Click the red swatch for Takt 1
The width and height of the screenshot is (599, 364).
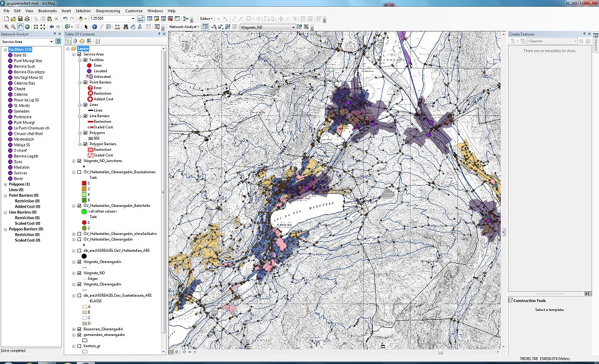pyautogui.click(x=85, y=183)
